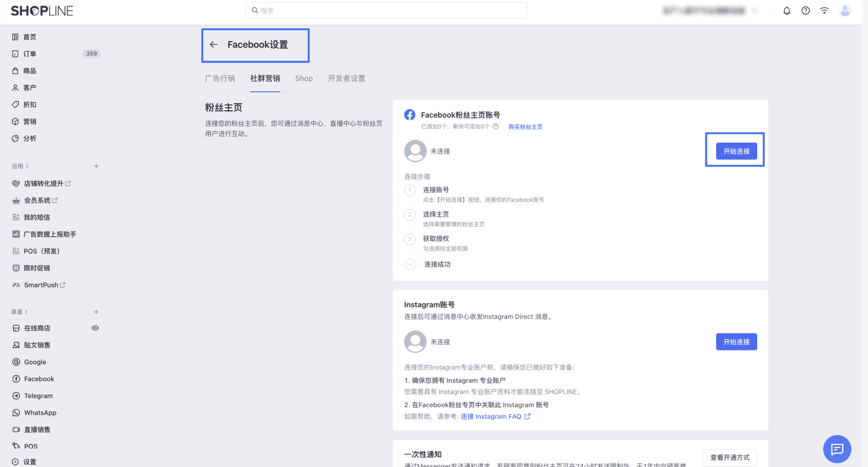This screenshot has width=868, height=467.
Task: Click 开始连接 for Facebook粉丝主页账号
Action: pos(737,151)
